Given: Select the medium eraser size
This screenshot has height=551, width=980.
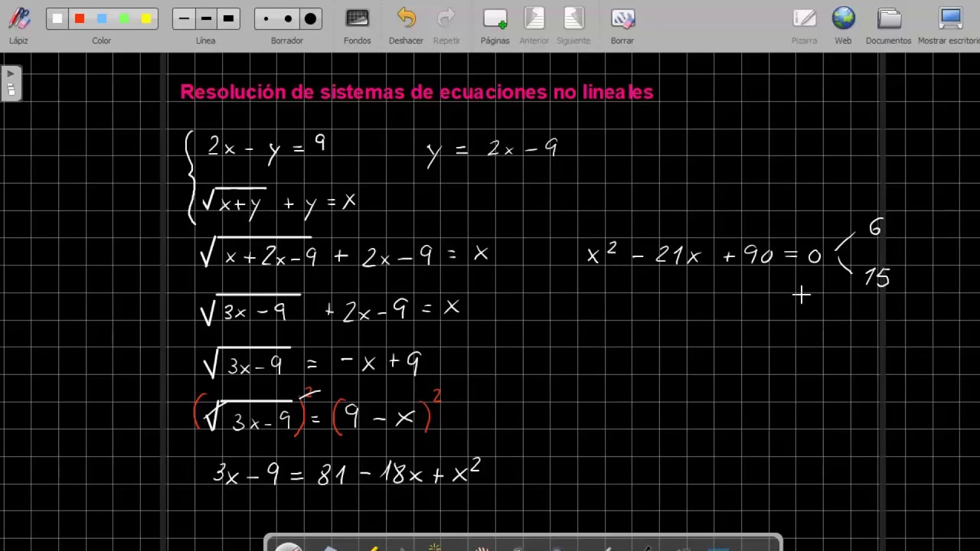Looking at the screenshot, I should pos(288,18).
